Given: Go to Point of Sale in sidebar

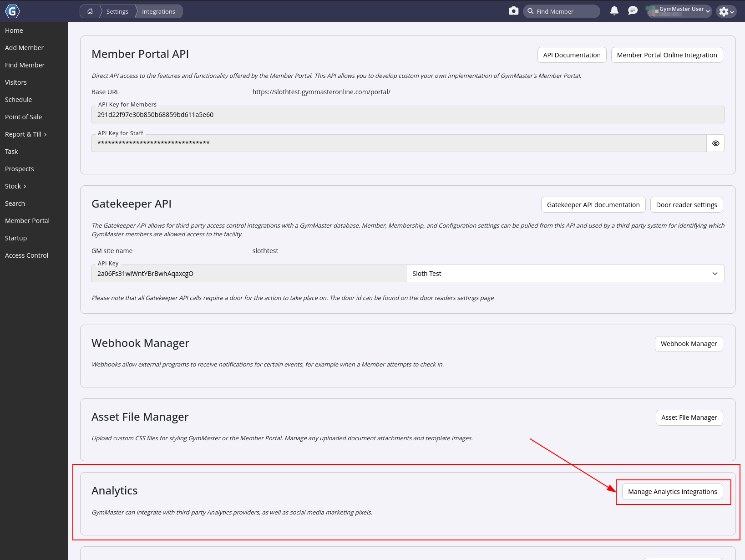Looking at the screenshot, I should click(x=23, y=117).
